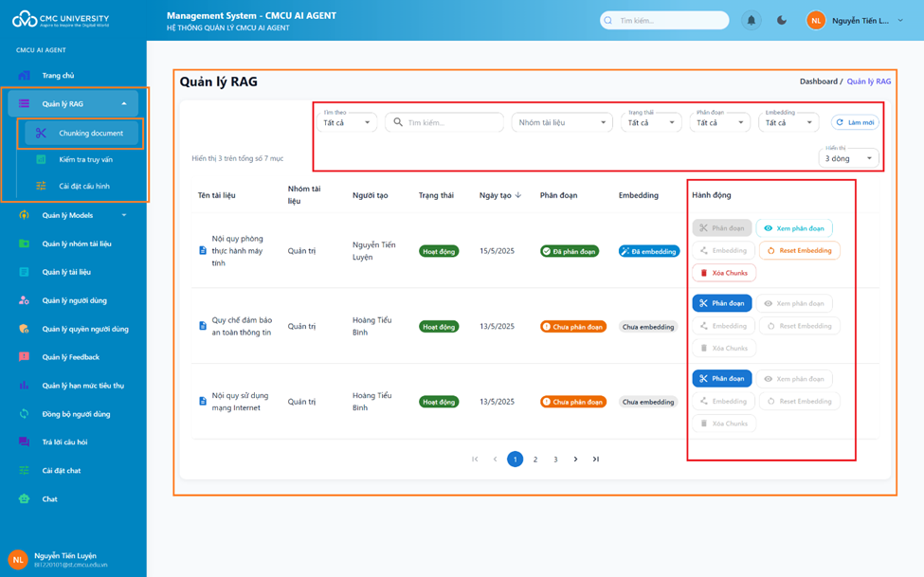Click the Đồng bộ người dùng sync icon
Image resolution: width=924 pixels, height=577 pixels.
click(25, 414)
